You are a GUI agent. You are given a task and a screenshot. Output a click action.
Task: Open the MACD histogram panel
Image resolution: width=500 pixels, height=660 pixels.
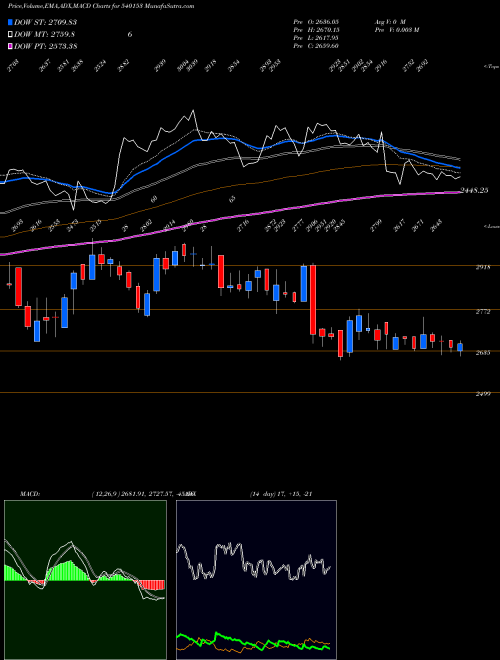point(85,580)
